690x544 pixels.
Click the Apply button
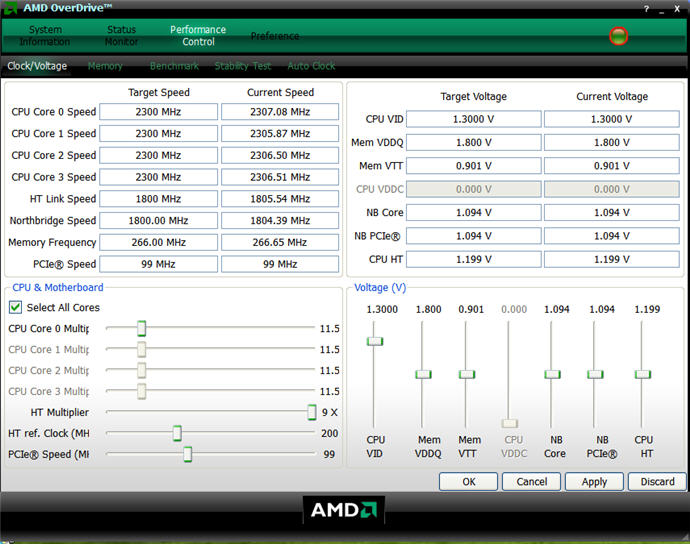595,482
